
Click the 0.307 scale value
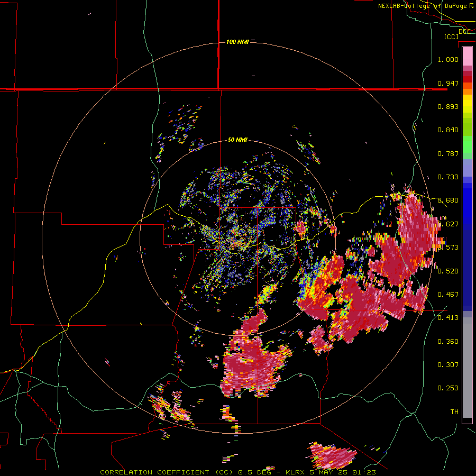pos(448,364)
